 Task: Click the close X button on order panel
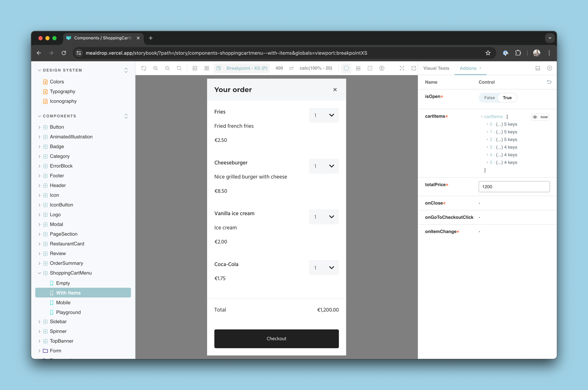click(335, 90)
